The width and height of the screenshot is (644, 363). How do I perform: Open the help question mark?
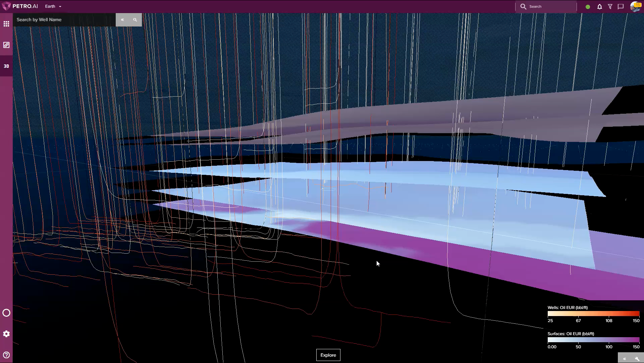6,355
